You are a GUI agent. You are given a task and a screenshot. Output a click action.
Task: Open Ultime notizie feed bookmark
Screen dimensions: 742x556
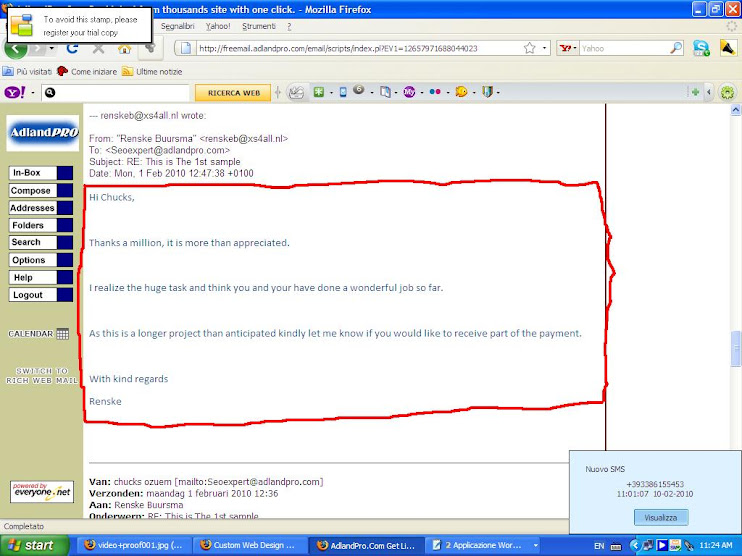[152, 71]
